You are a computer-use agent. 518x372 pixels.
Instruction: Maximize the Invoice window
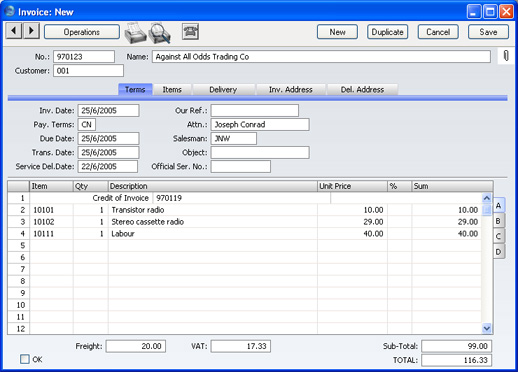coord(490,12)
